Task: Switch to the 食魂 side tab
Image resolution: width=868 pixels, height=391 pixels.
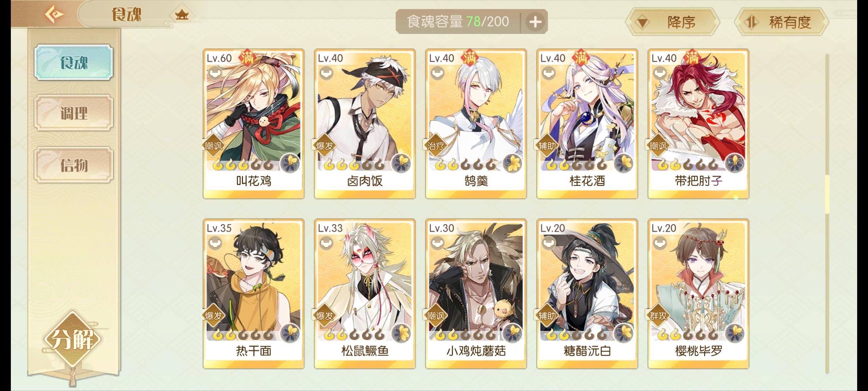Action: (x=74, y=62)
